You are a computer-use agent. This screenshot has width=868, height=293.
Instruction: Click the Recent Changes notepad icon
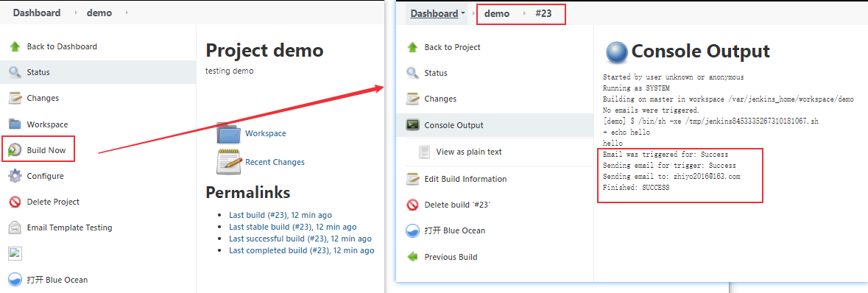point(228,162)
